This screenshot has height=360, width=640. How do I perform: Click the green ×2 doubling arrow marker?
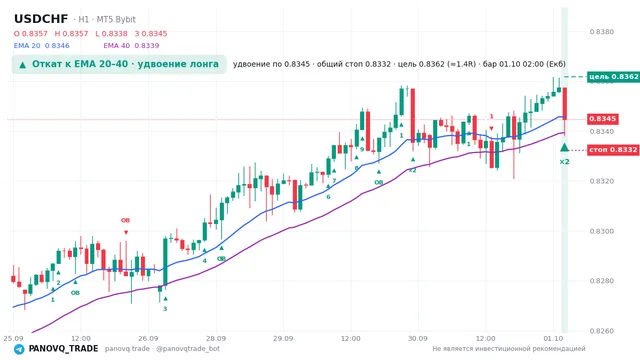coord(564,147)
